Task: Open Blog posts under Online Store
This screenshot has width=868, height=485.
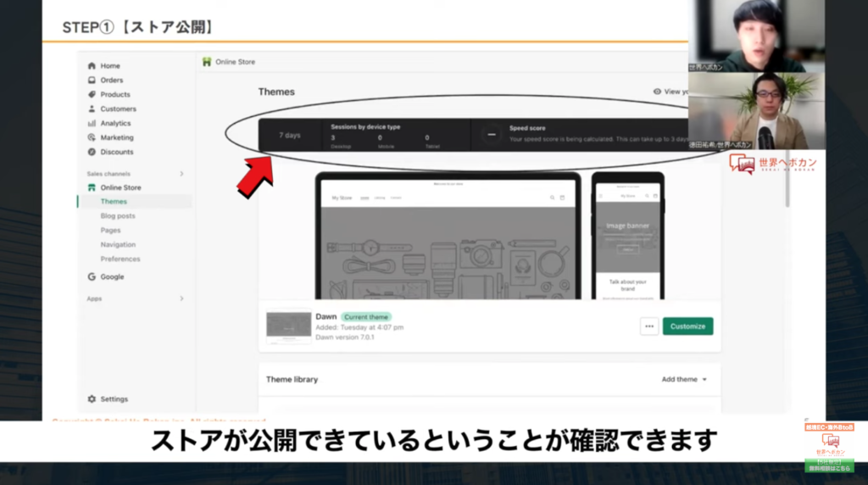Action: pos(118,216)
